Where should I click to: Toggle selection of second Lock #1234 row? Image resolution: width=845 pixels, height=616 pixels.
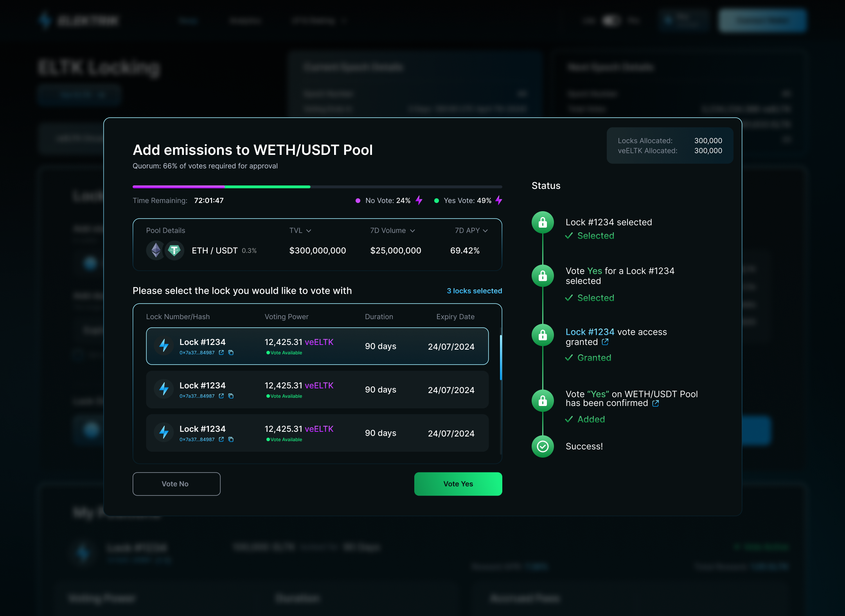click(317, 390)
